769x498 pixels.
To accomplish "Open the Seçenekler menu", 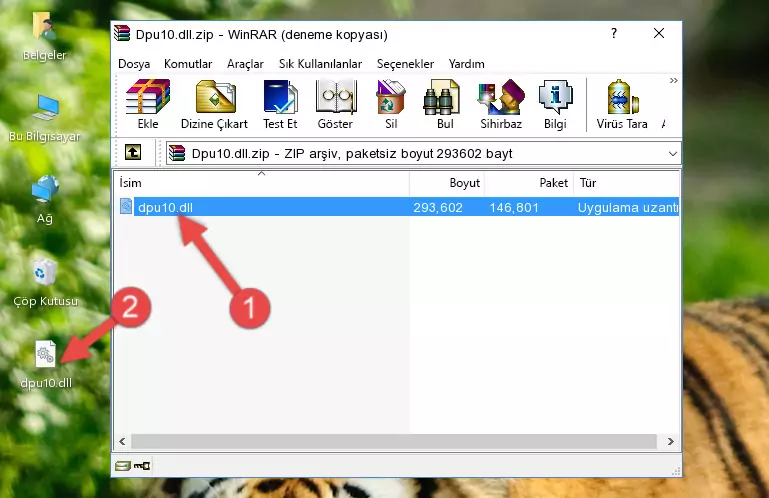I will point(405,64).
